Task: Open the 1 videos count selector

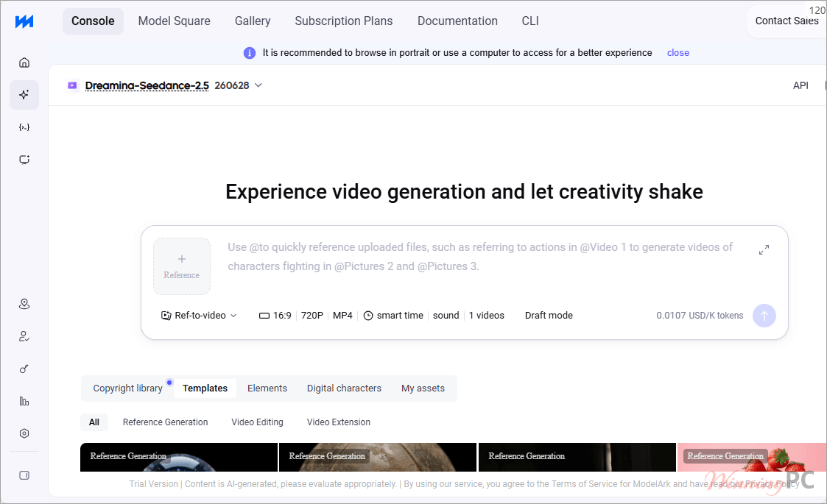Action: (x=486, y=315)
